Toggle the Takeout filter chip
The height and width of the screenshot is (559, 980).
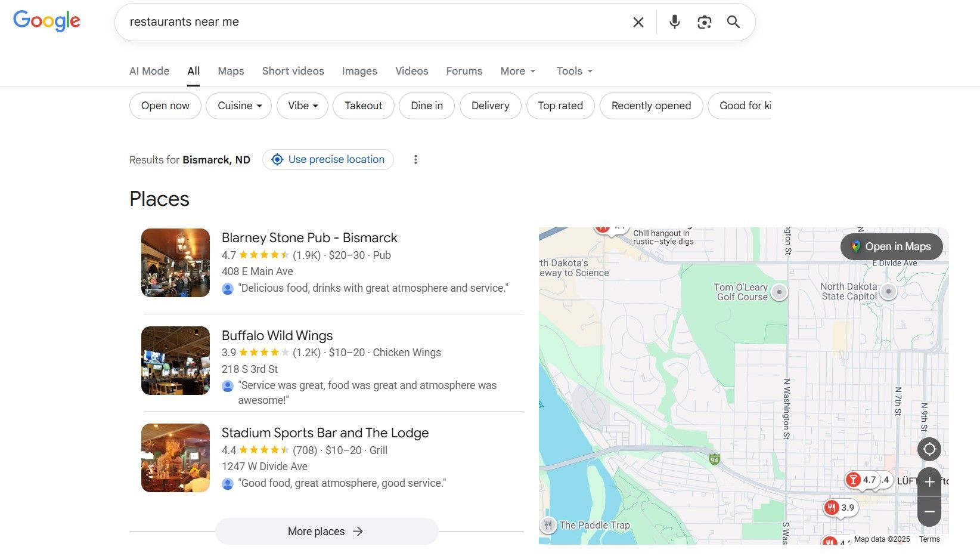[364, 106]
